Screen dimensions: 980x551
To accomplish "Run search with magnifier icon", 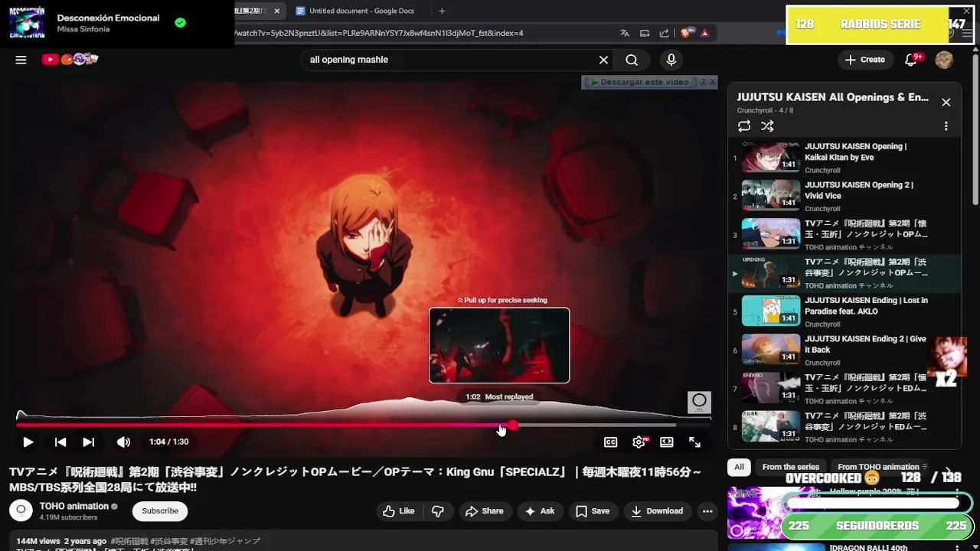I will pos(632,60).
